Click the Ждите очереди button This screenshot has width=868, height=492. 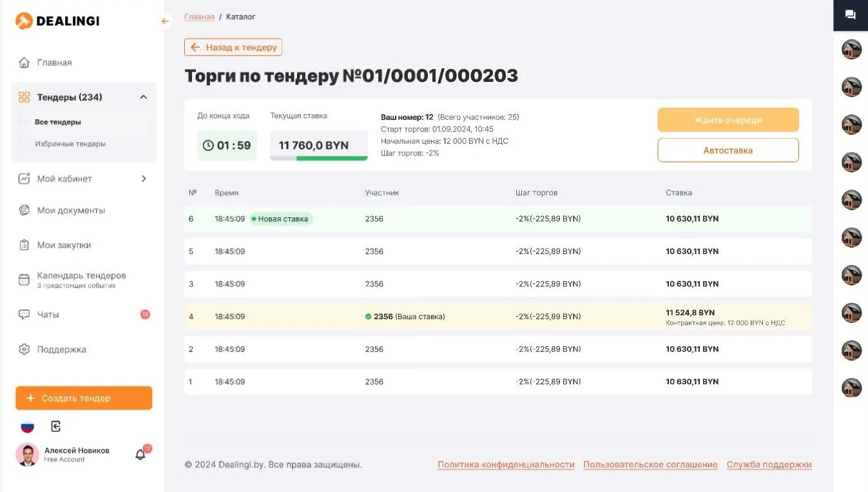pos(728,120)
